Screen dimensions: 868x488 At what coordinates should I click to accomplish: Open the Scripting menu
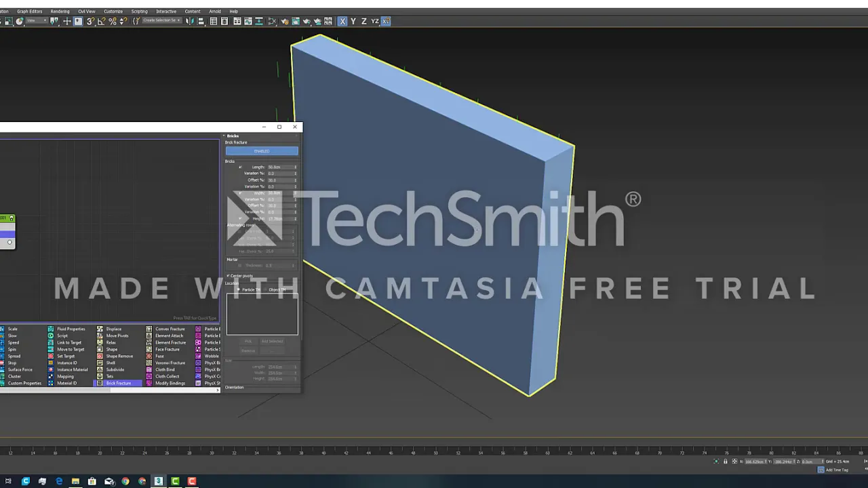pos(139,12)
